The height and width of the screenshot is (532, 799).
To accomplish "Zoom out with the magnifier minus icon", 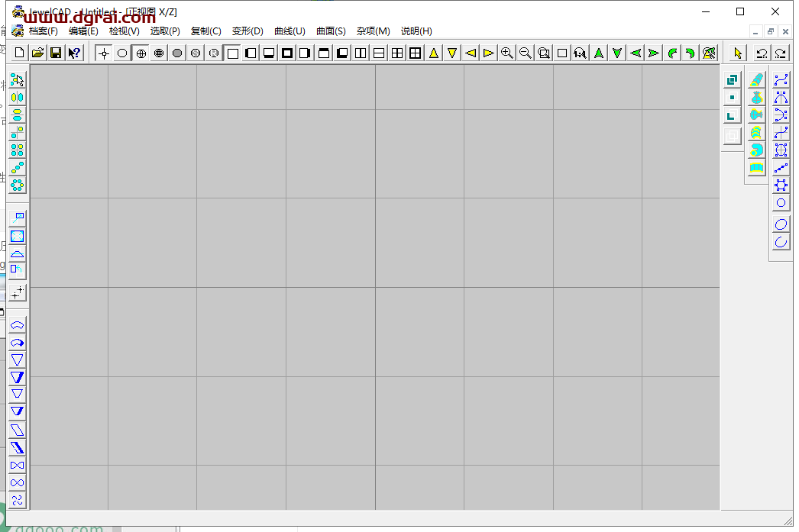I will tap(526, 53).
